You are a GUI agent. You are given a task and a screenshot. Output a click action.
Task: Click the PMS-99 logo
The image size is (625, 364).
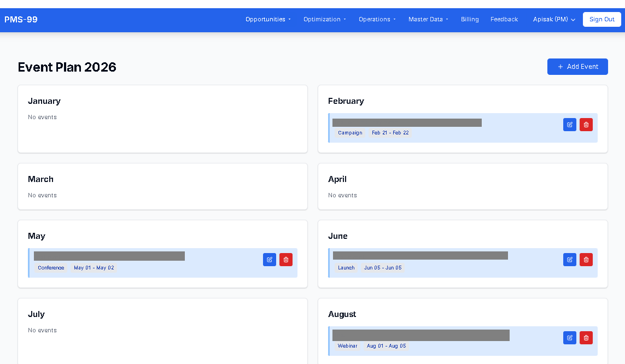point(21,20)
